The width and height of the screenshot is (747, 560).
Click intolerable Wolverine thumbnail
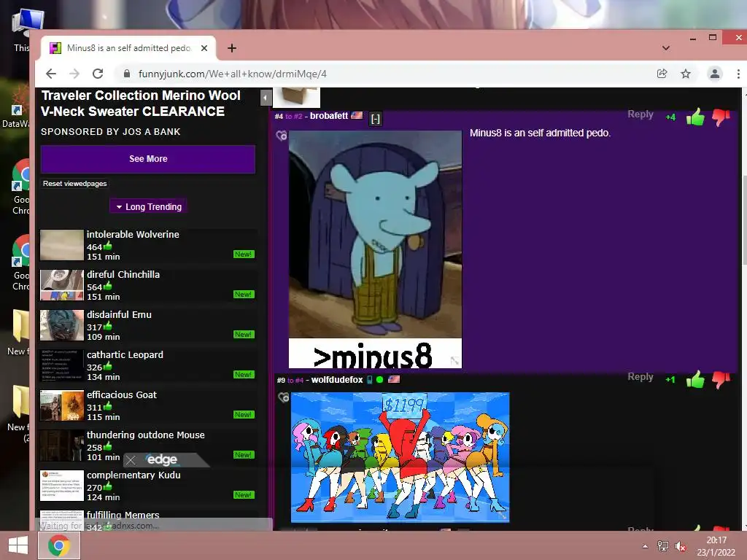(x=62, y=245)
